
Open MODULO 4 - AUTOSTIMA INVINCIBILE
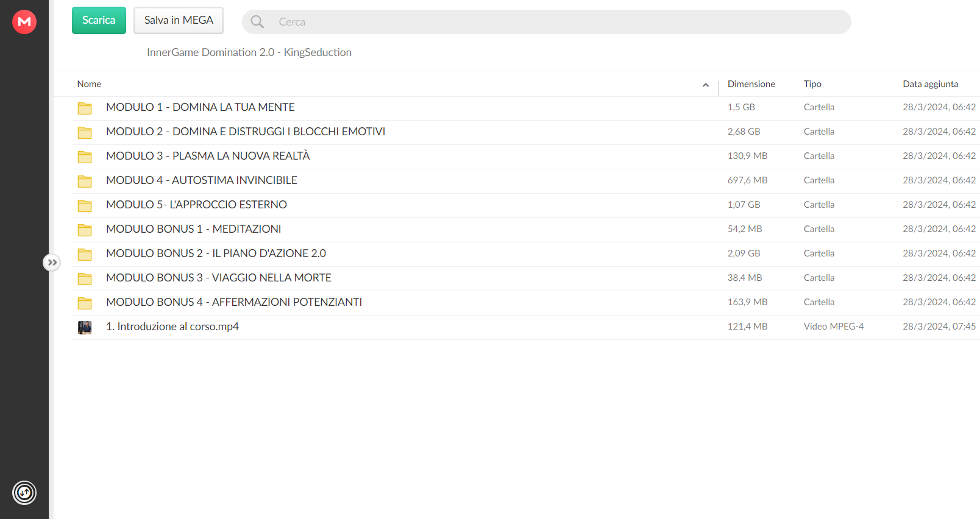coord(202,180)
